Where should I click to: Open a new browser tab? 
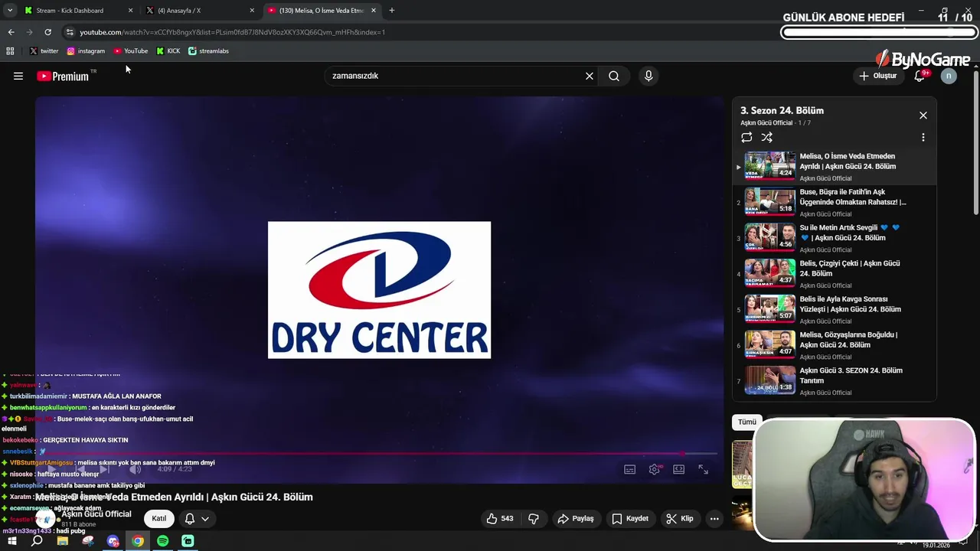[x=392, y=11]
